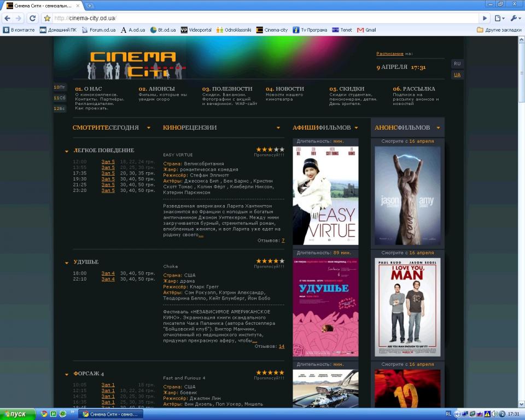
Task: Collapse the УДУШЬЕ section arrow
Action: [67, 263]
